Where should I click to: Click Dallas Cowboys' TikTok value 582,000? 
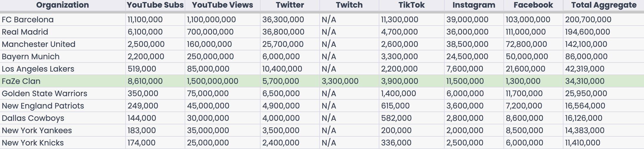396,118
